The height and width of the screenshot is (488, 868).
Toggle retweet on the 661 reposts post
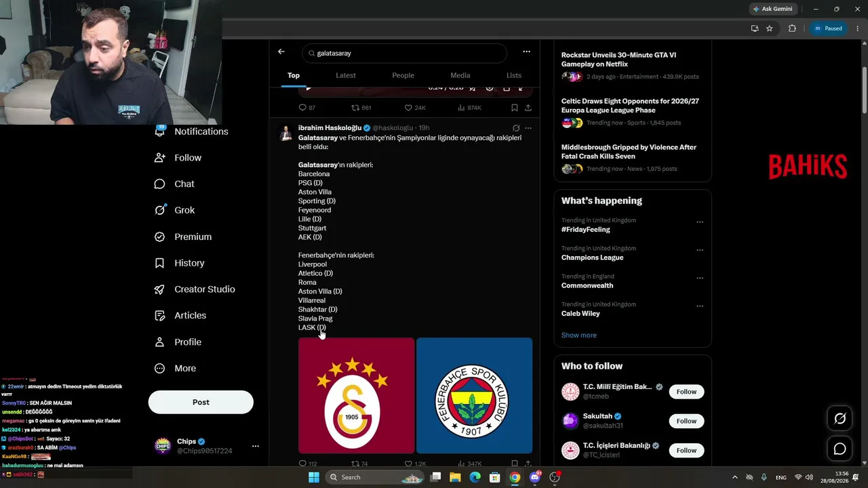pyautogui.click(x=361, y=108)
